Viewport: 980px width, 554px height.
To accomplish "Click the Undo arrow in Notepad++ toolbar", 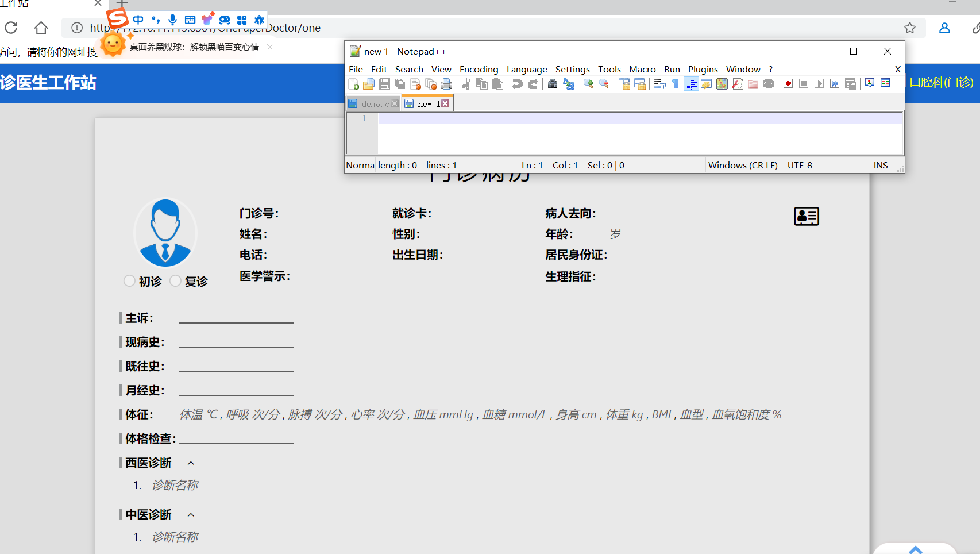I will (x=517, y=84).
